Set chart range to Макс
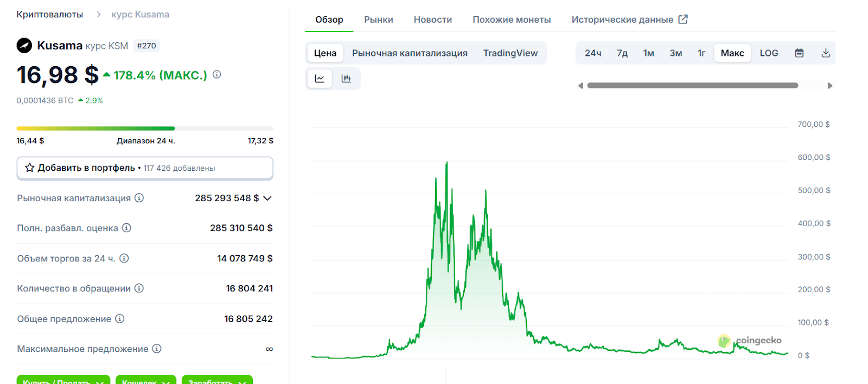Viewport: 868px width, 384px height. click(732, 53)
